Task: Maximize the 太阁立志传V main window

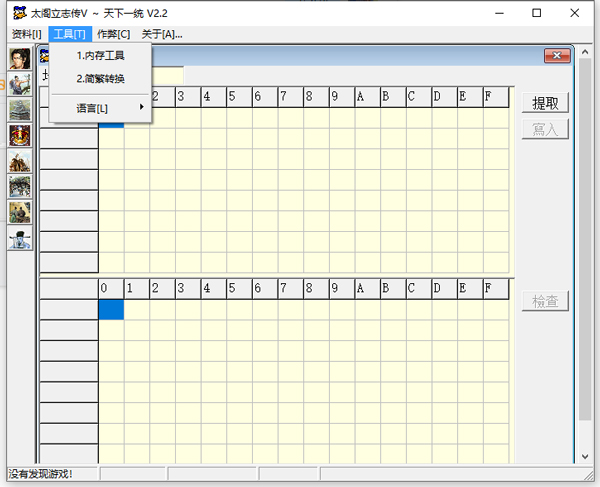Action: tap(536, 13)
